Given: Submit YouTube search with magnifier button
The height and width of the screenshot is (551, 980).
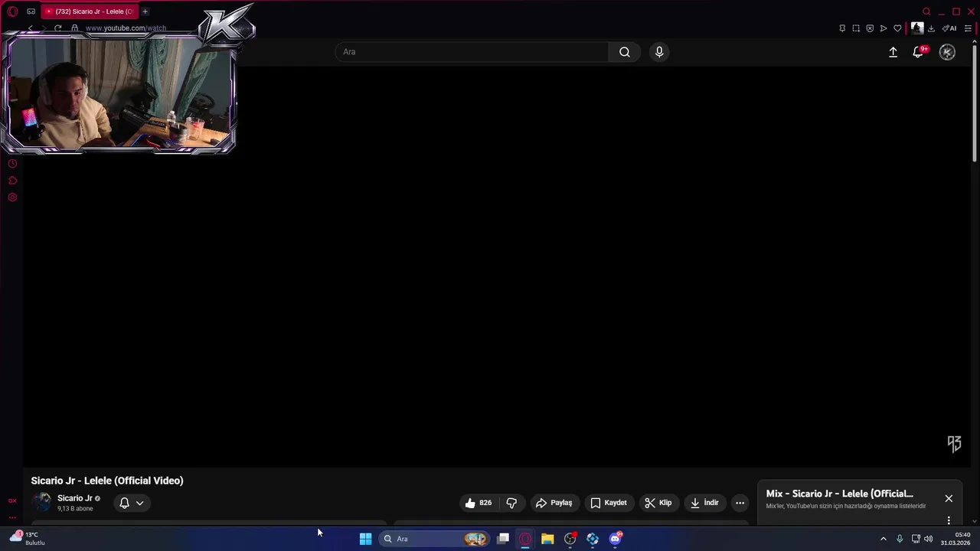Looking at the screenshot, I should click(625, 52).
